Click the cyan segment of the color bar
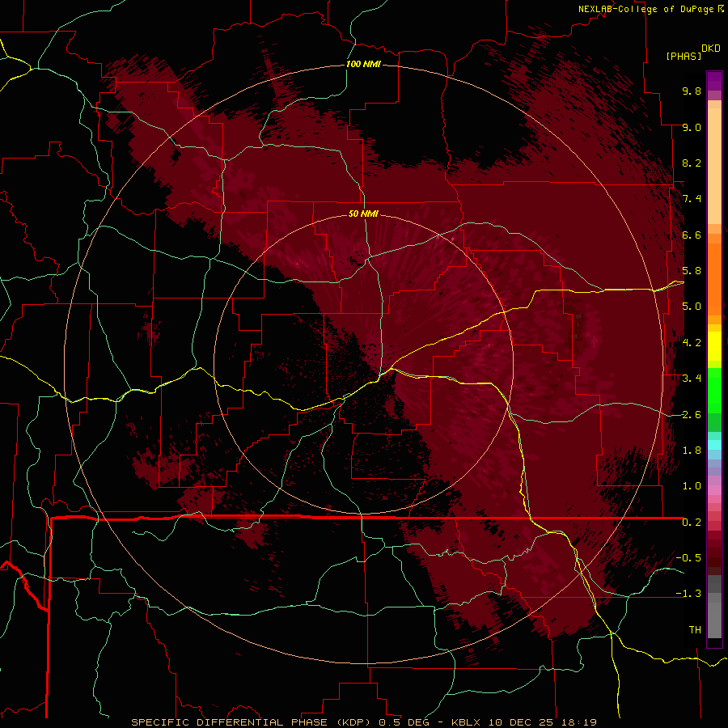The height and width of the screenshot is (728, 728). 714,444
